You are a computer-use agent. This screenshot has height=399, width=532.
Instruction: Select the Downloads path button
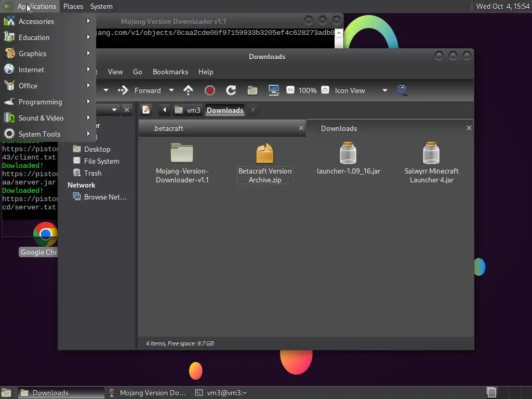pos(225,110)
